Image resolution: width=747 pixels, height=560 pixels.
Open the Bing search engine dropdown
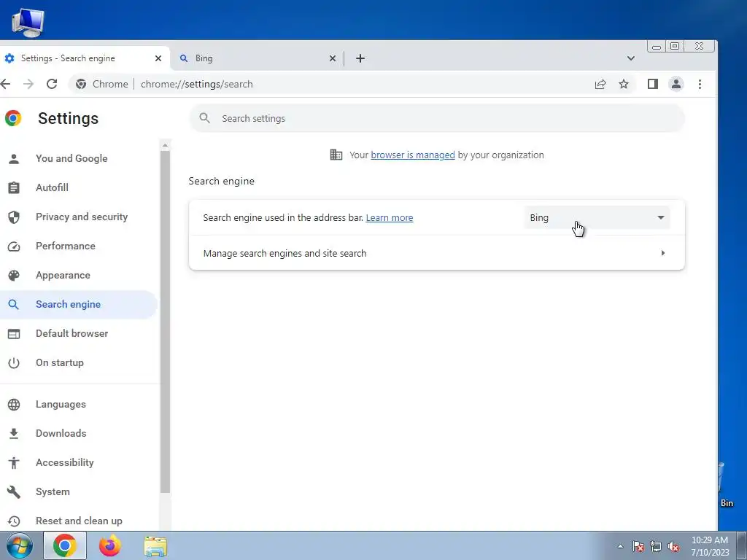[x=597, y=217]
